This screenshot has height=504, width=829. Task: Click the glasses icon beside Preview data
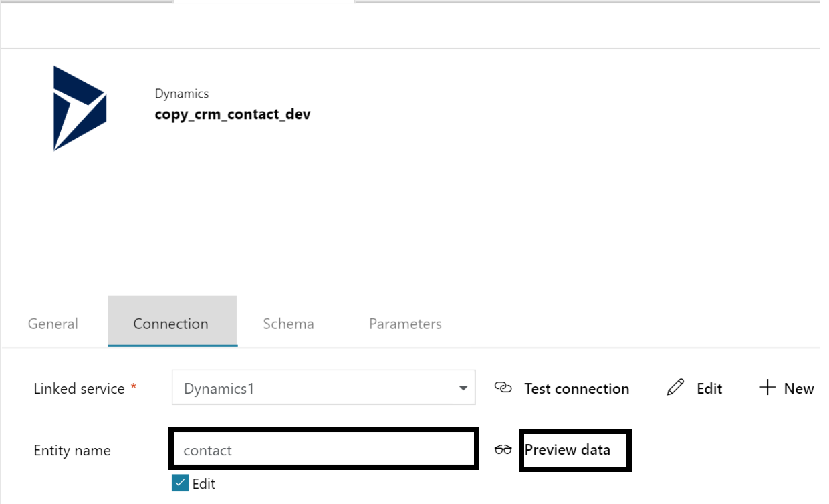503,450
